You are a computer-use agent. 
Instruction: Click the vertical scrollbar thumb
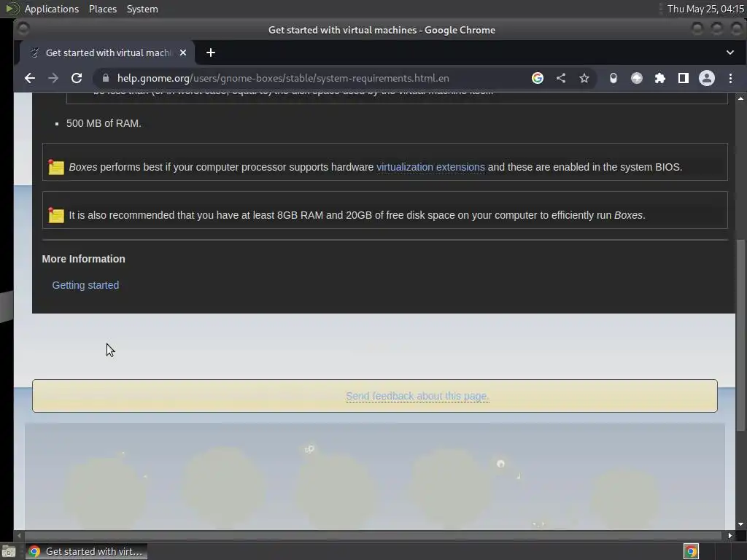[x=740, y=335]
